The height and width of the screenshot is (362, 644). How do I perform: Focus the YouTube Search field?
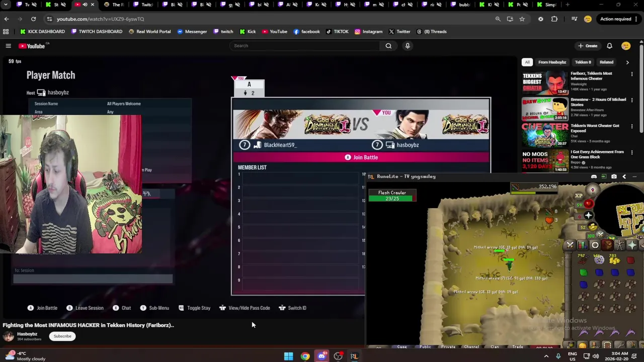(305, 46)
